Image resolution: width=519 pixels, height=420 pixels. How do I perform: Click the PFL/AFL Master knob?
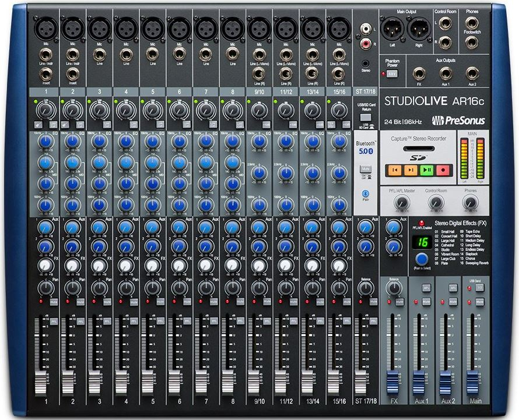402,203
